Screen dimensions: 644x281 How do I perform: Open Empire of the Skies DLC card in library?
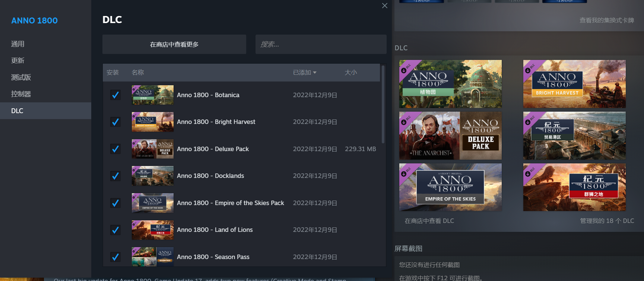click(450, 187)
